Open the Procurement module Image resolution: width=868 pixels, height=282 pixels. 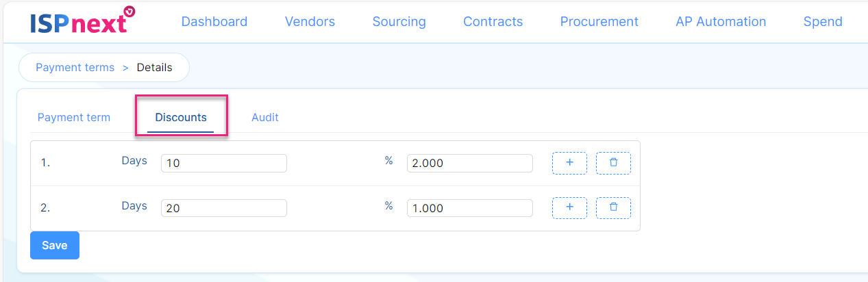[x=599, y=22]
